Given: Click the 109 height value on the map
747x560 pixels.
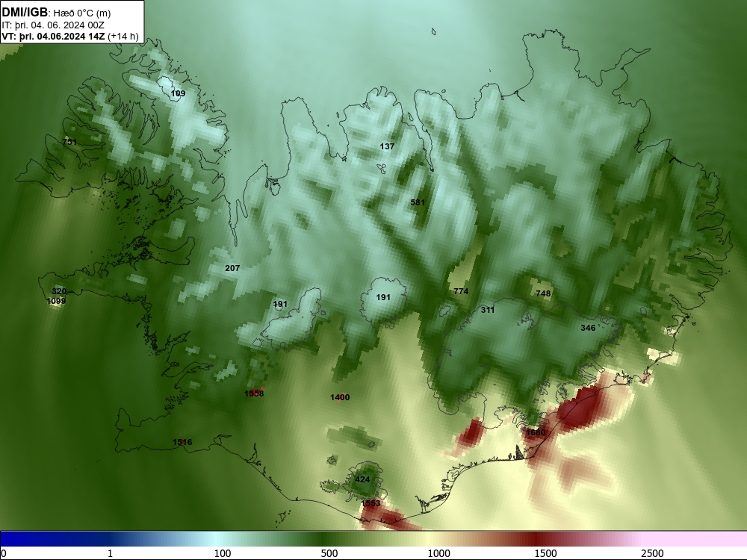Looking at the screenshot, I should click(x=178, y=93).
